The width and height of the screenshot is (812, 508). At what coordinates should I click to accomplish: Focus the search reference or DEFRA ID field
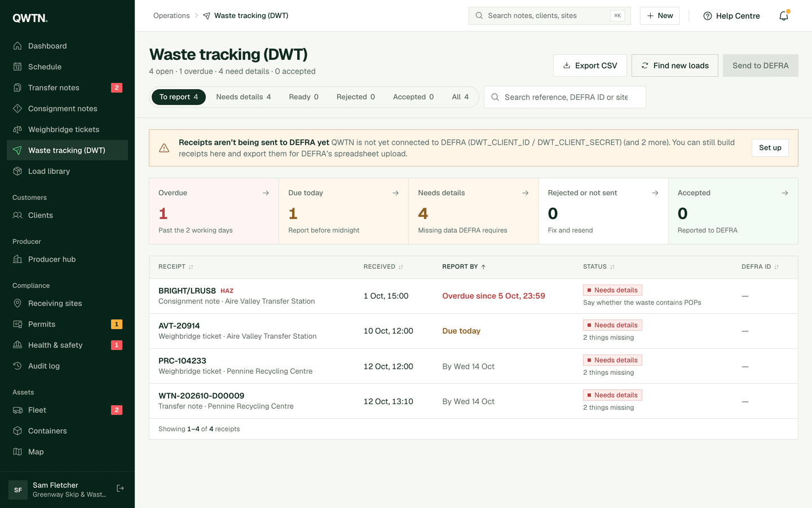click(565, 97)
